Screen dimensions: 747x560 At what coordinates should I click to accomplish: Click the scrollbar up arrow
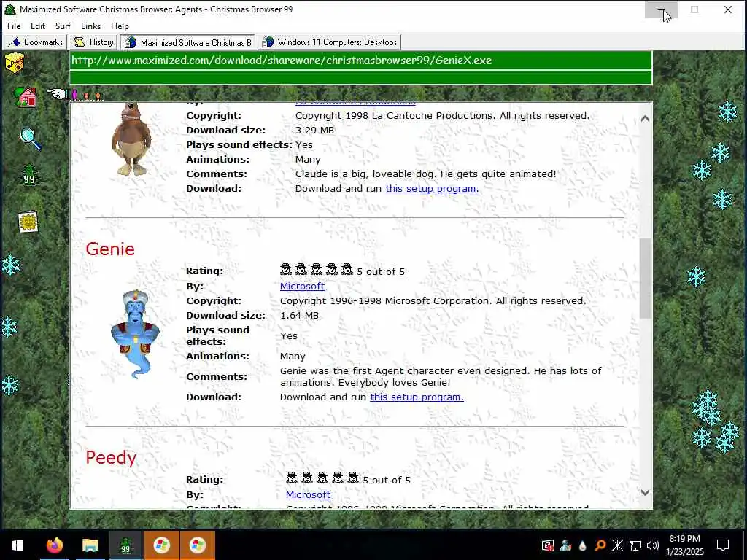tap(645, 119)
